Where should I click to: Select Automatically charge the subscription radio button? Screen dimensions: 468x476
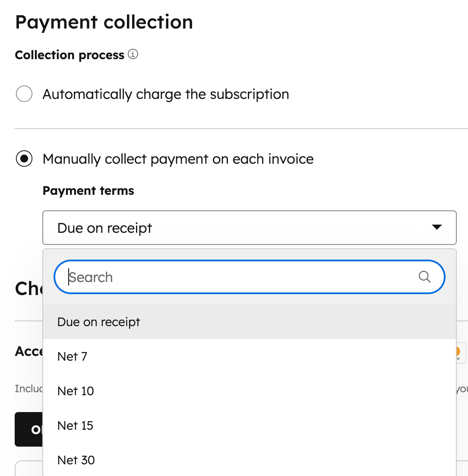(x=24, y=94)
